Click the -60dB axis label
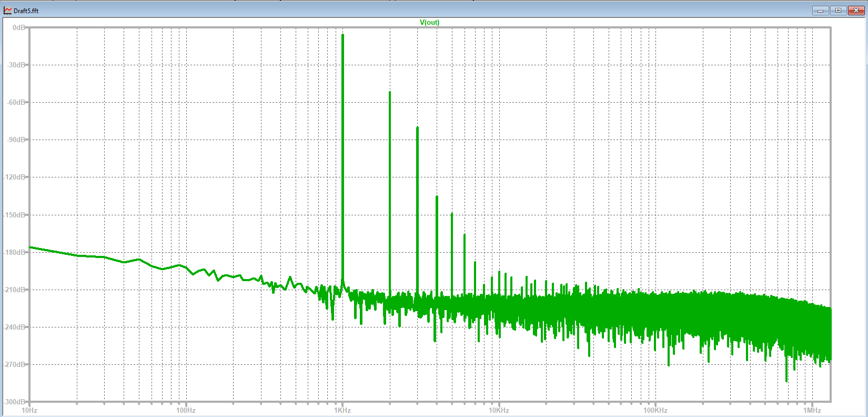 (x=15, y=102)
